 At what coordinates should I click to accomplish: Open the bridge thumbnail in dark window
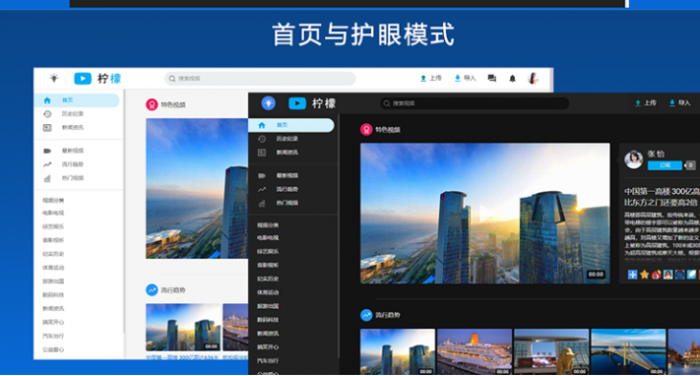tap(629, 352)
